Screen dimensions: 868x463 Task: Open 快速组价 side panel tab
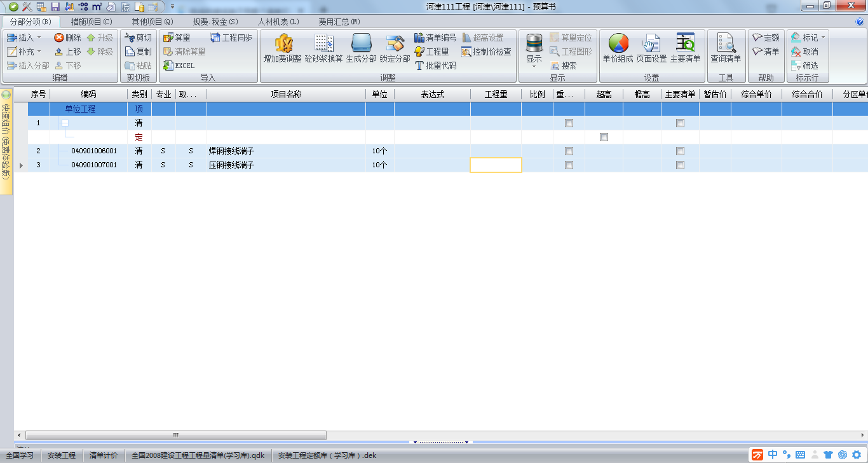pyautogui.click(x=6, y=141)
